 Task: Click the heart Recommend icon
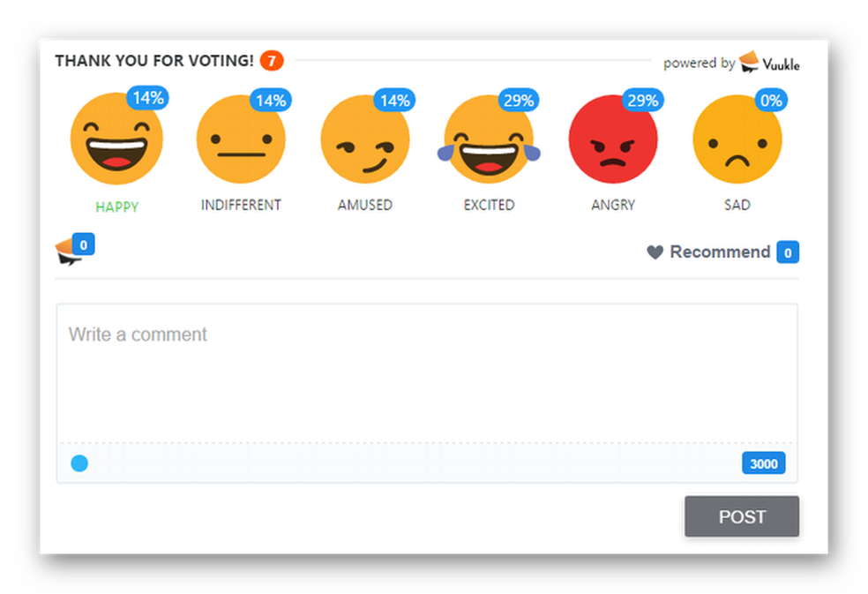tap(655, 252)
